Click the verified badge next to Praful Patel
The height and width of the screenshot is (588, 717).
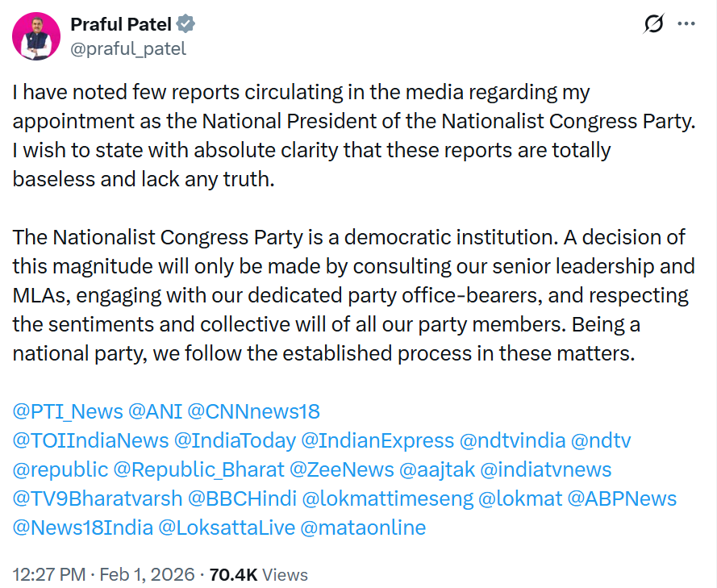(186, 25)
